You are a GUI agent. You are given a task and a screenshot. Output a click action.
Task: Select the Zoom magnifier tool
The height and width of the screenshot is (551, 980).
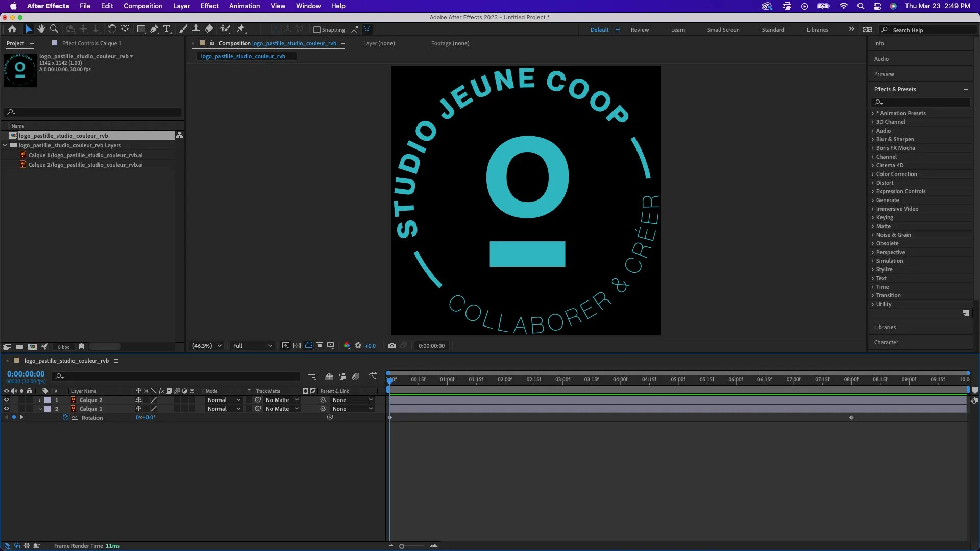coord(54,29)
